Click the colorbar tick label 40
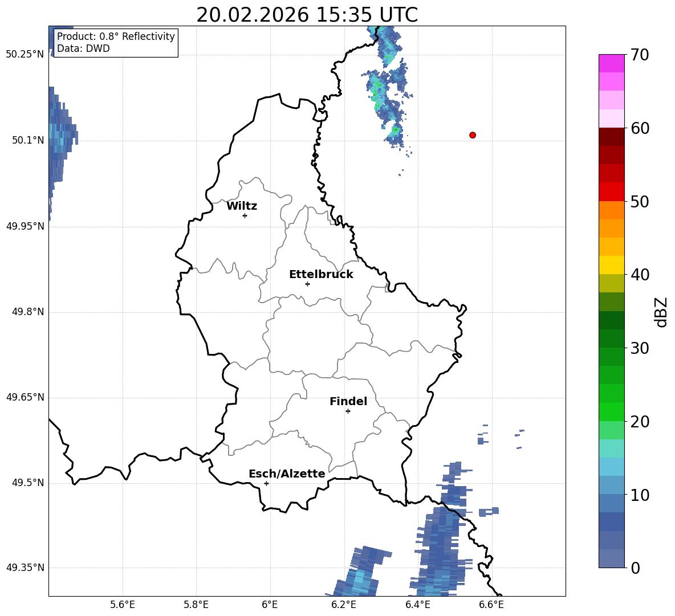Viewport: 675px width, 616px height. tap(640, 275)
